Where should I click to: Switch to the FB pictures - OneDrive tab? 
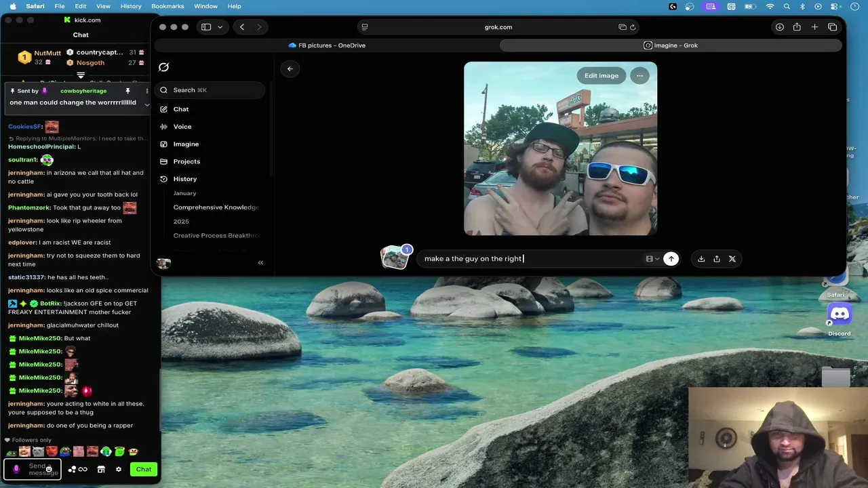(327, 45)
